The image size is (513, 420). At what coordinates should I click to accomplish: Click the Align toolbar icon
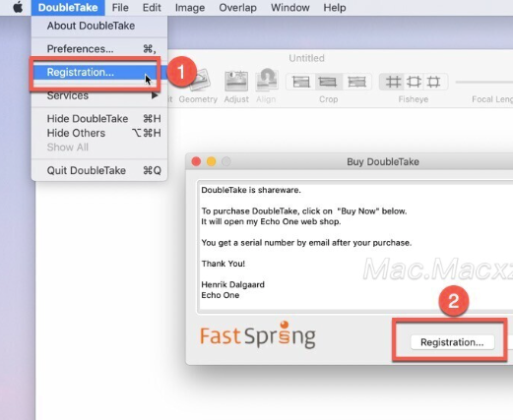tap(266, 81)
